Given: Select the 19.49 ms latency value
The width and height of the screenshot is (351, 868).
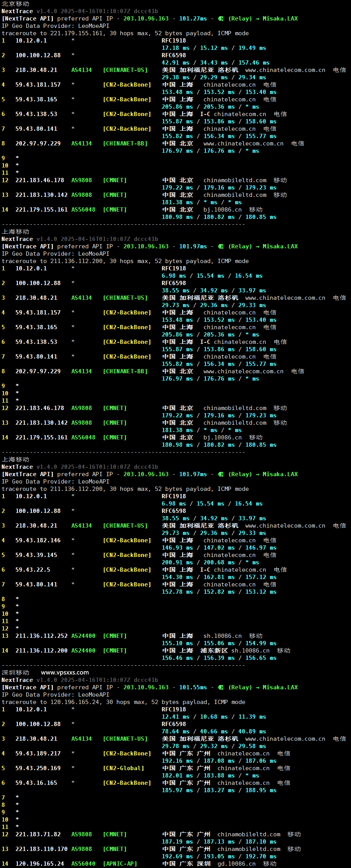Looking at the screenshot, I should tap(252, 48).
